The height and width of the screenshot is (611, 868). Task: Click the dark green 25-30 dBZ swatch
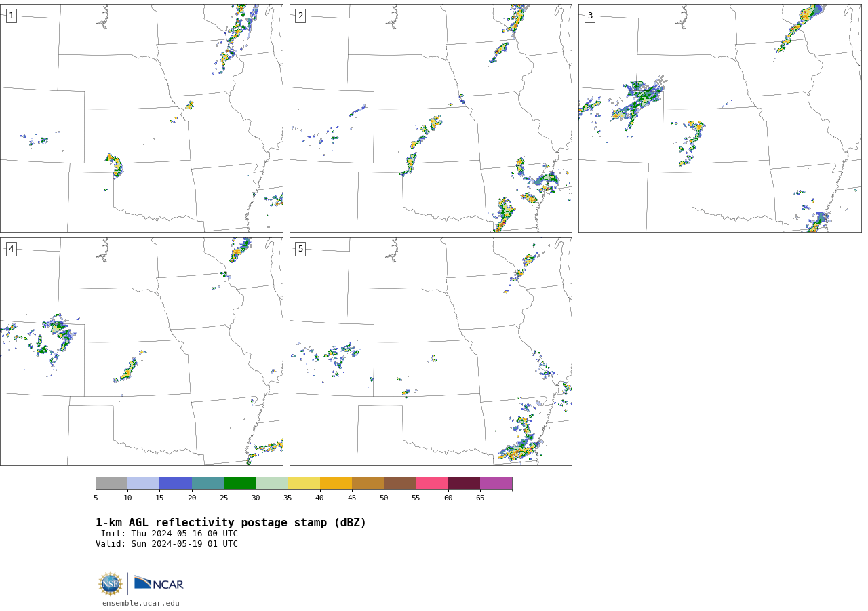pos(239,484)
